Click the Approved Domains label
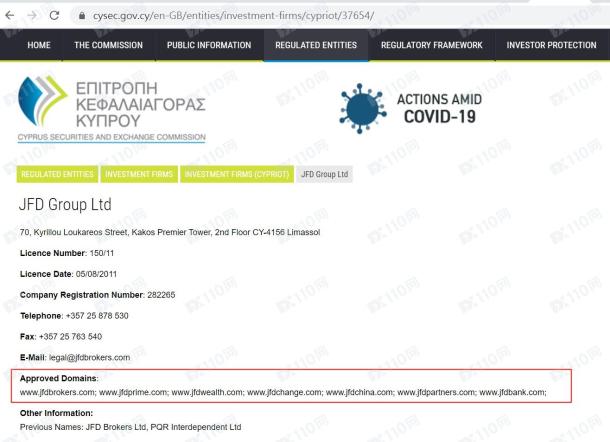 59,378
